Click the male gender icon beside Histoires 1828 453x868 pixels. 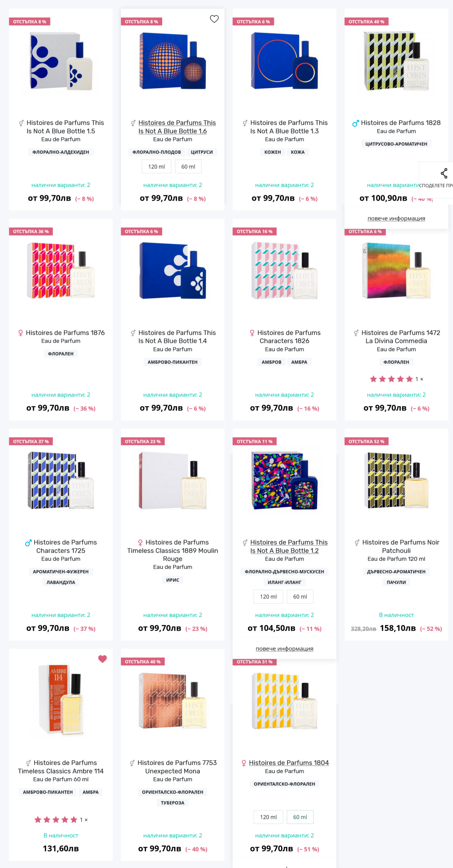coord(355,123)
